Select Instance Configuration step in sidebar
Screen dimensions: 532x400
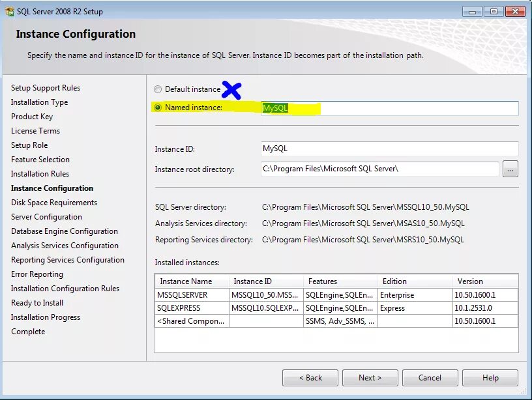coord(52,188)
